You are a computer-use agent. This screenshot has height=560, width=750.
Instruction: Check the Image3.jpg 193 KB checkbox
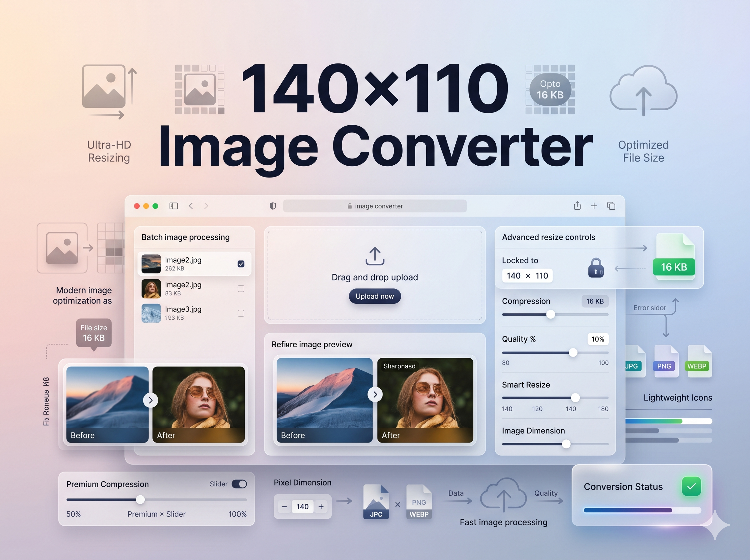coord(241,313)
